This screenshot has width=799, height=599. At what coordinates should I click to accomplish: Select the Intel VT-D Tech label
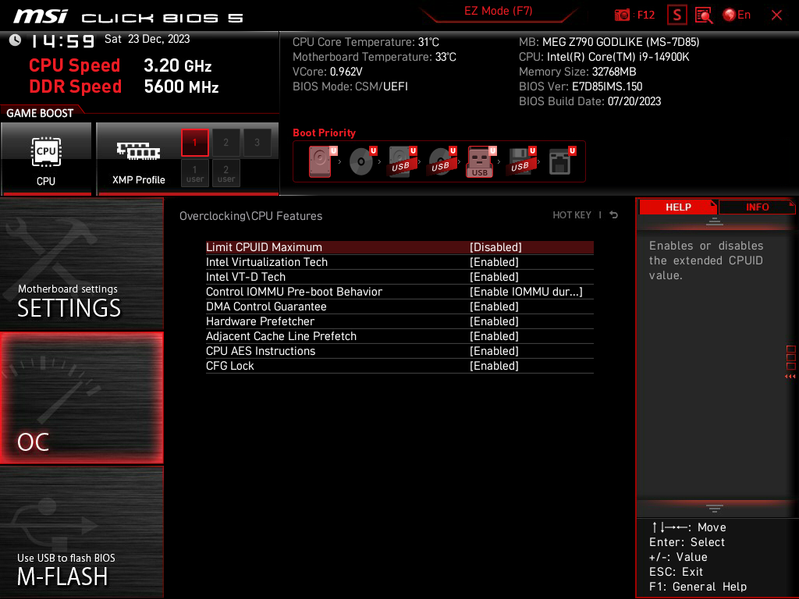[x=246, y=277]
